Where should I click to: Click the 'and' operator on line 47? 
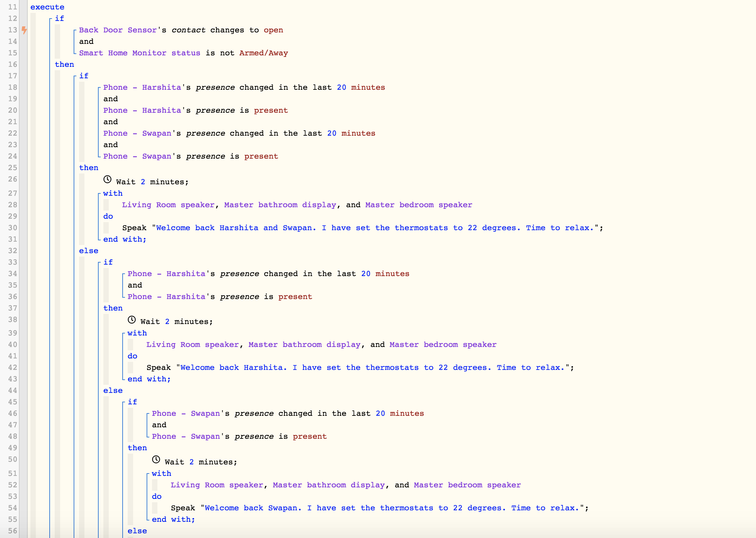159,425
